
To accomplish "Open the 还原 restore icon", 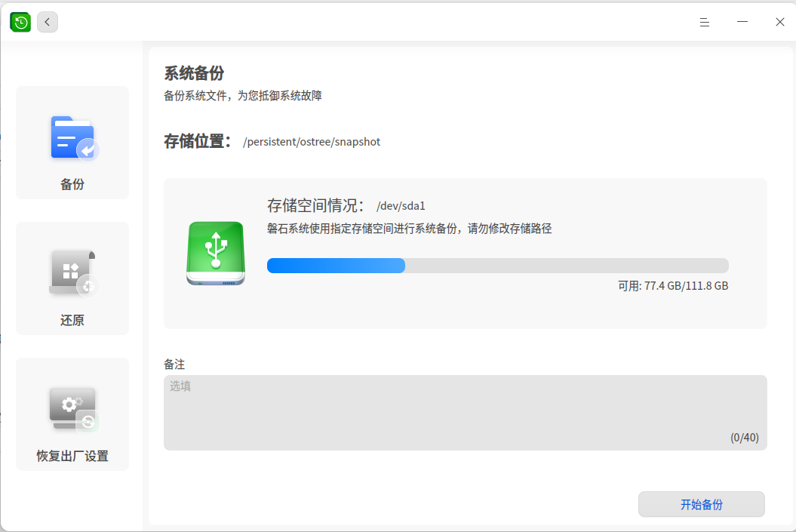I will (x=74, y=273).
